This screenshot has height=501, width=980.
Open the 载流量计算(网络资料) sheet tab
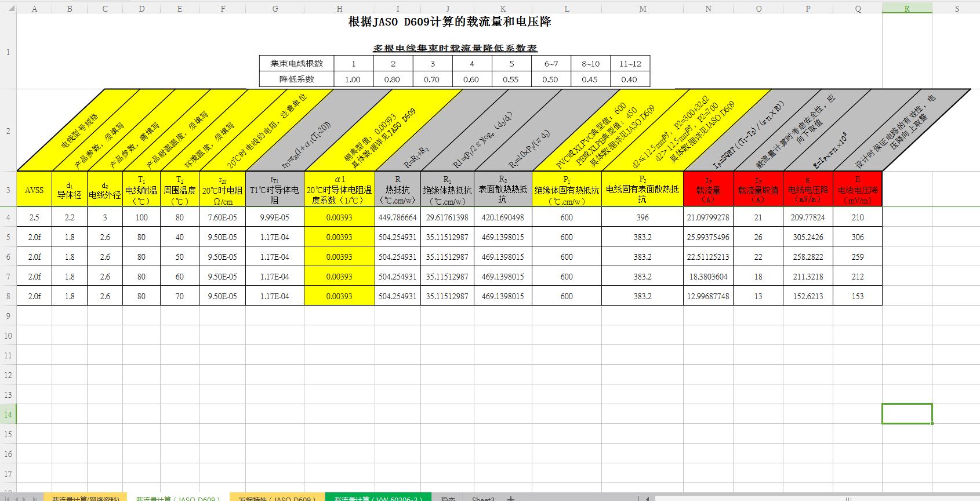click(85, 498)
